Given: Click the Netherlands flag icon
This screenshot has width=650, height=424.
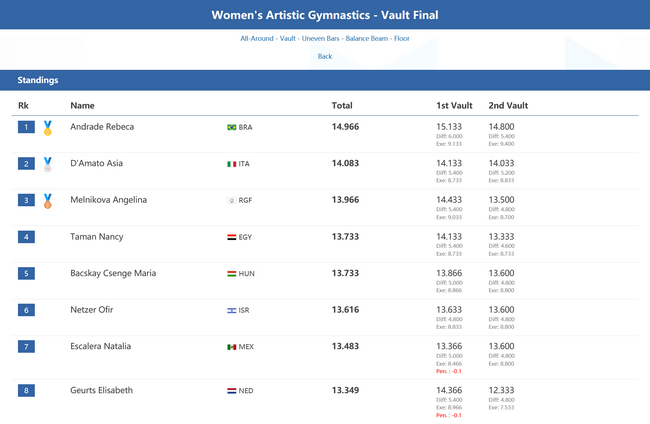Looking at the screenshot, I should [x=232, y=391].
